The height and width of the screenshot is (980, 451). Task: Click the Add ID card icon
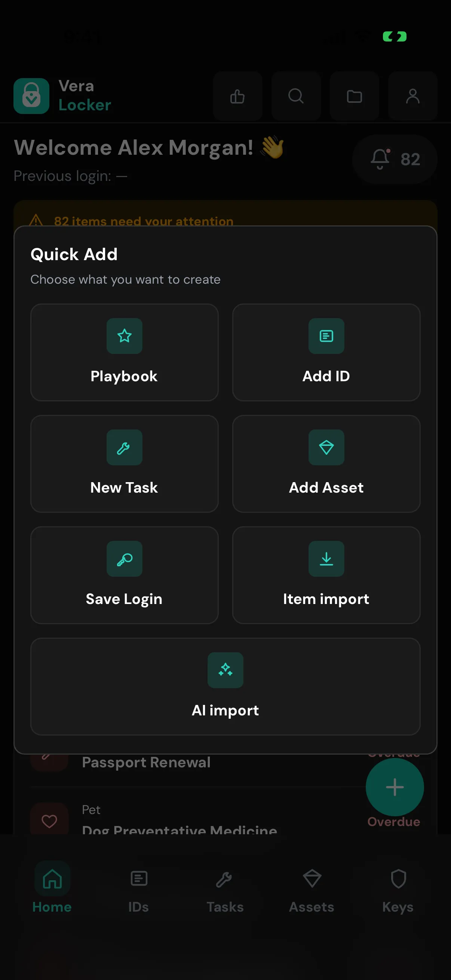326,336
